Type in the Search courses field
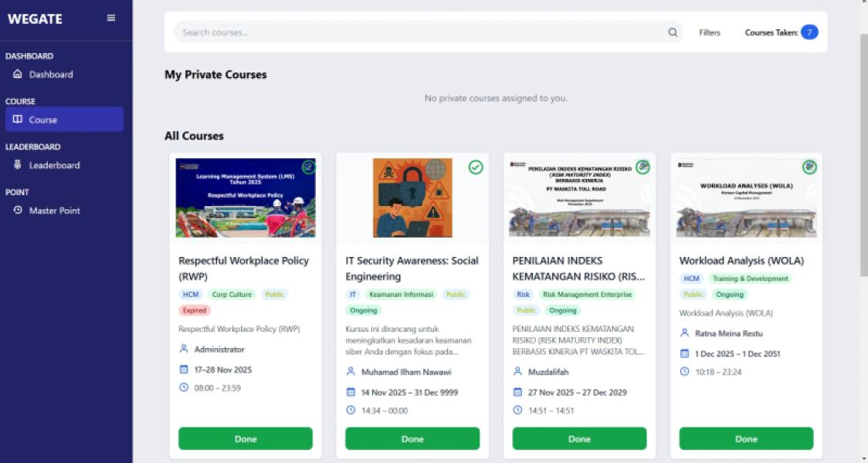Screen dimensions: 868x463 [417, 32]
